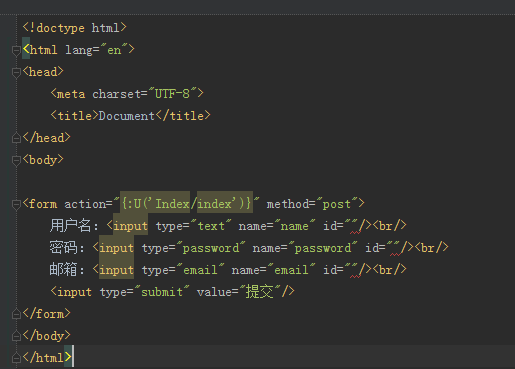Click the lang attribute value "en"
Screen dimensions: 515x369
point(114,50)
